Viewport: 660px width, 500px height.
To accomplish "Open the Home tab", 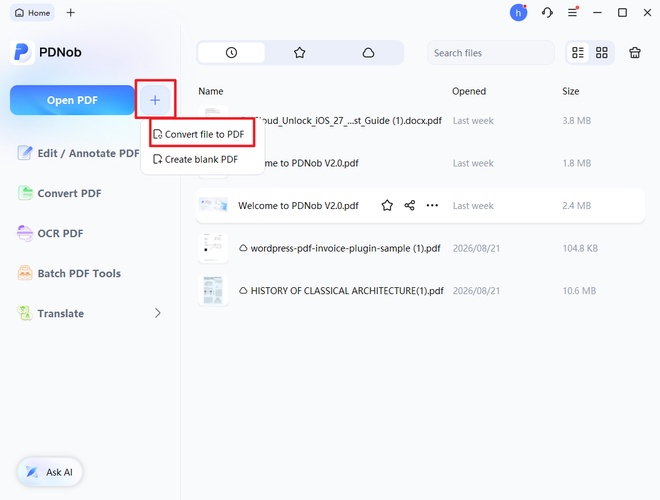I will coord(32,13).
